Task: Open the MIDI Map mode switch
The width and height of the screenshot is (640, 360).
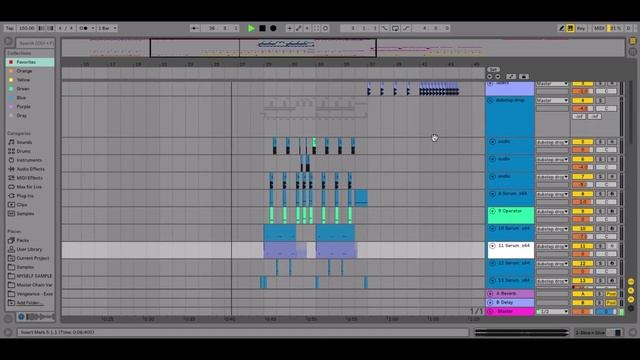Action: coord(599,28)
